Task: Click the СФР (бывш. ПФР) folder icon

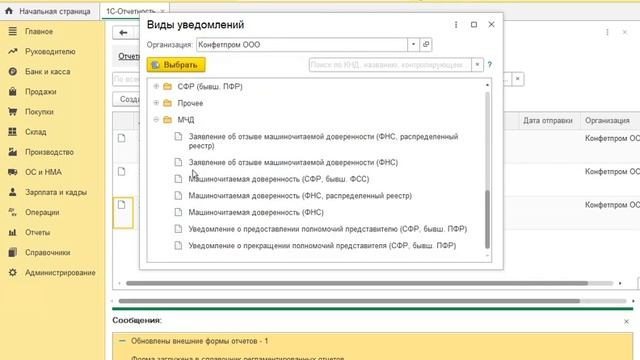Action: tap(167, 86)
